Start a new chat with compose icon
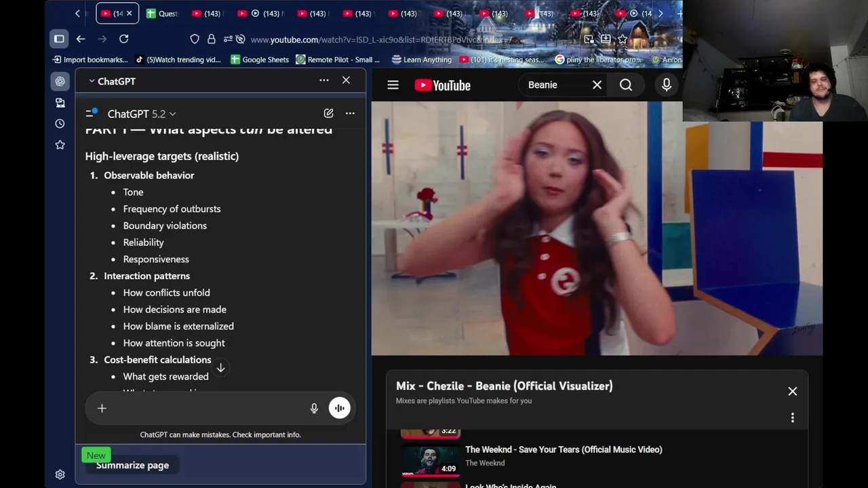The height and width of the screenshot is (488, 868). 328,113
